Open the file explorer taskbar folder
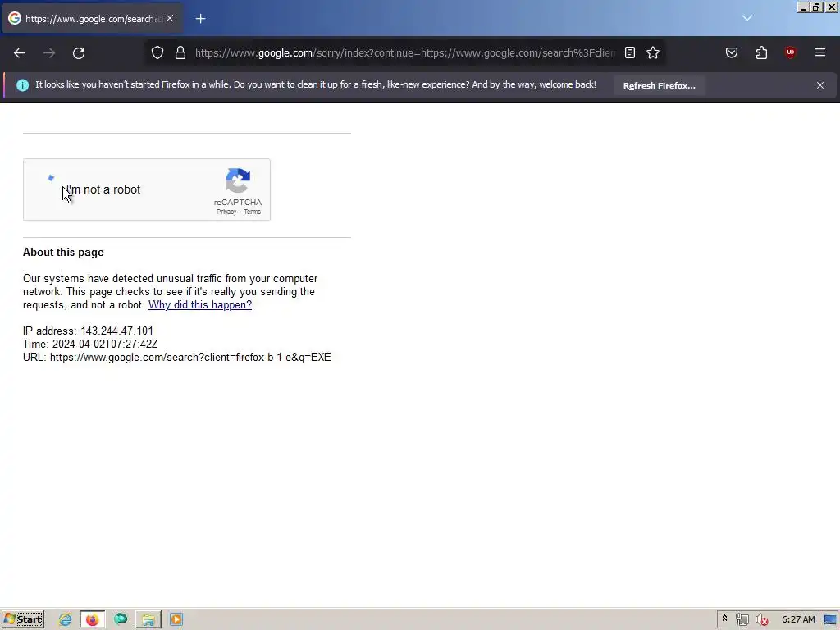840x630 pixels. click(148, 620)
